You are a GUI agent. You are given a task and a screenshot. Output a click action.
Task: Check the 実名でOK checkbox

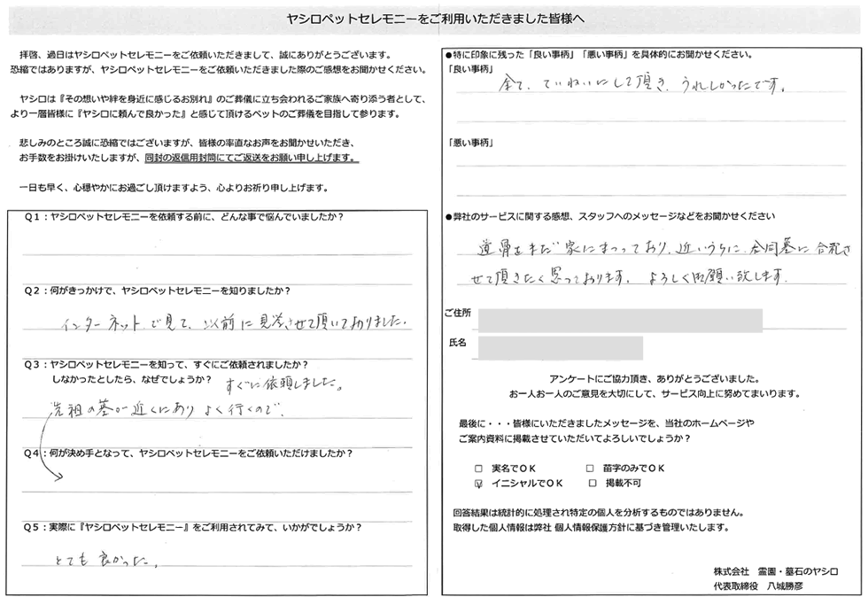[479, 468]
